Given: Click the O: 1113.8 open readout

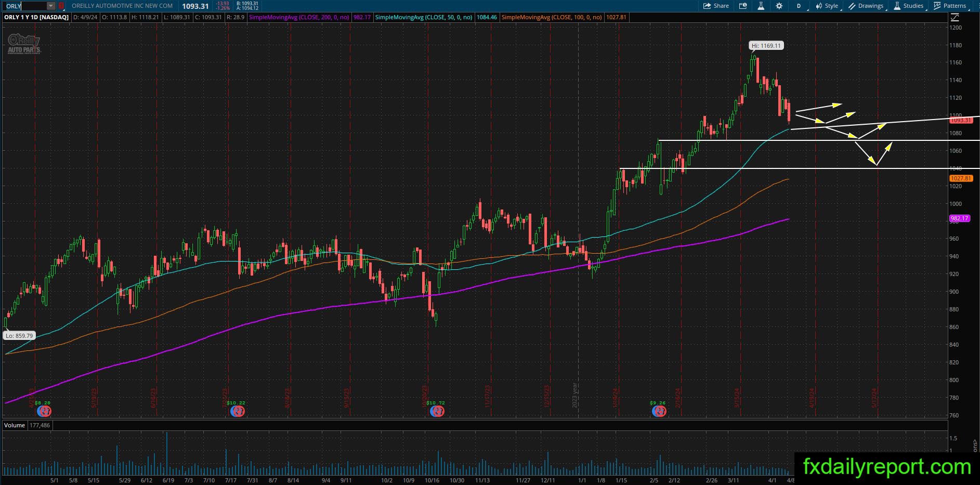Looking at the screenshot, I should [x=114, y=17].
